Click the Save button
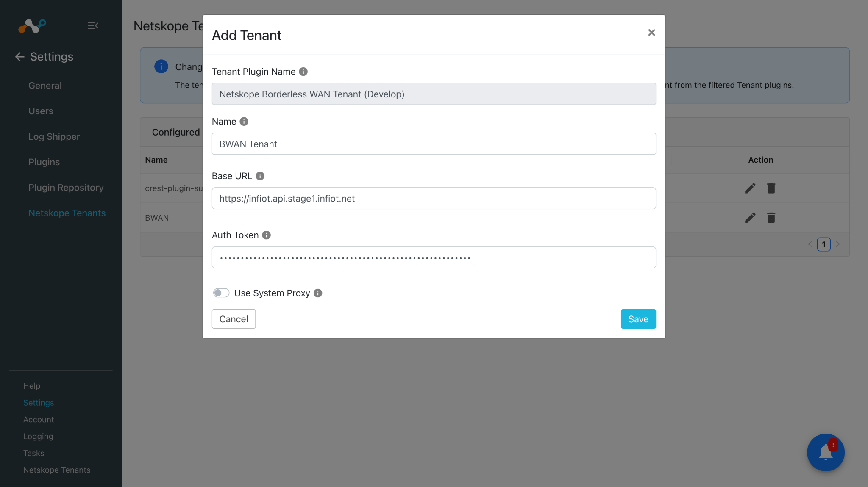This screenshot has width=868, height=487. click(x=638, y=319)
